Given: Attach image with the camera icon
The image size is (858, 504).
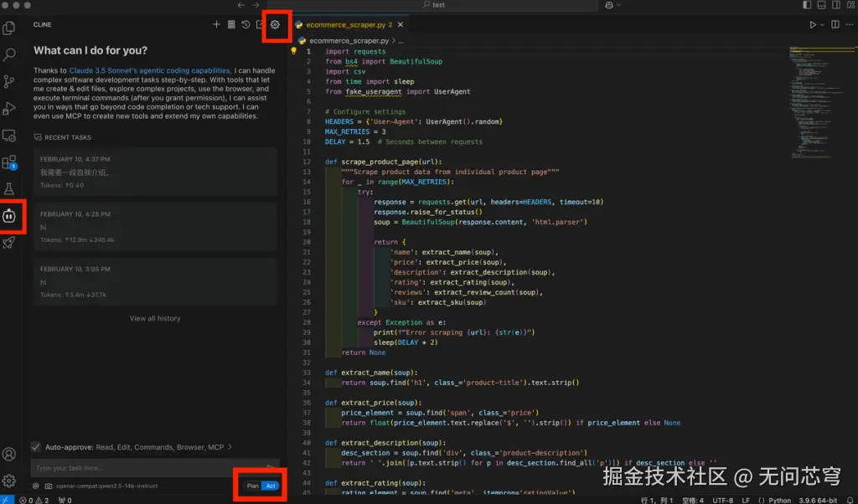Looking at the screenshot, I should (x=48, y=486).
